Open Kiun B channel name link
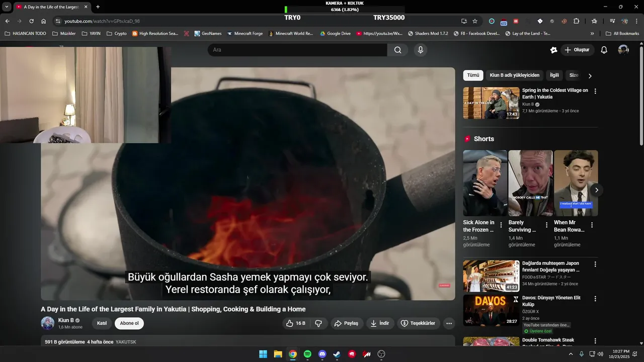This screenshot has height=362, width=644. [x=66, y=320]
